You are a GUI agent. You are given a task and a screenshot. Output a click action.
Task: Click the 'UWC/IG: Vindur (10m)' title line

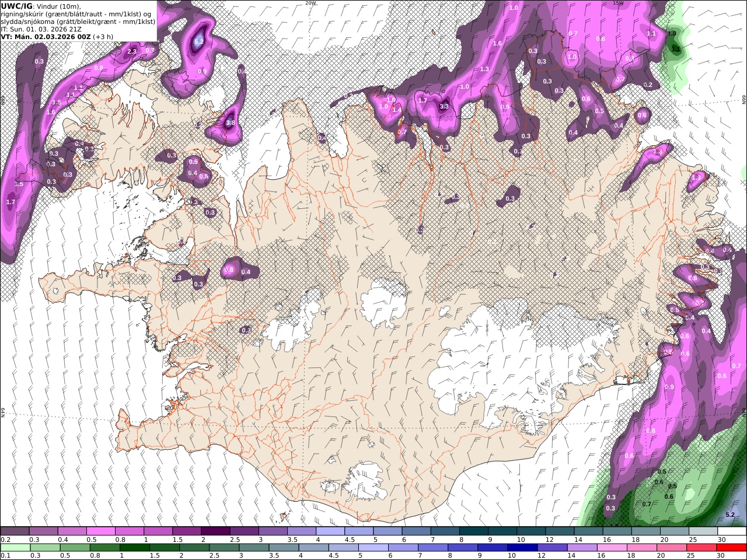click(41, 6)
